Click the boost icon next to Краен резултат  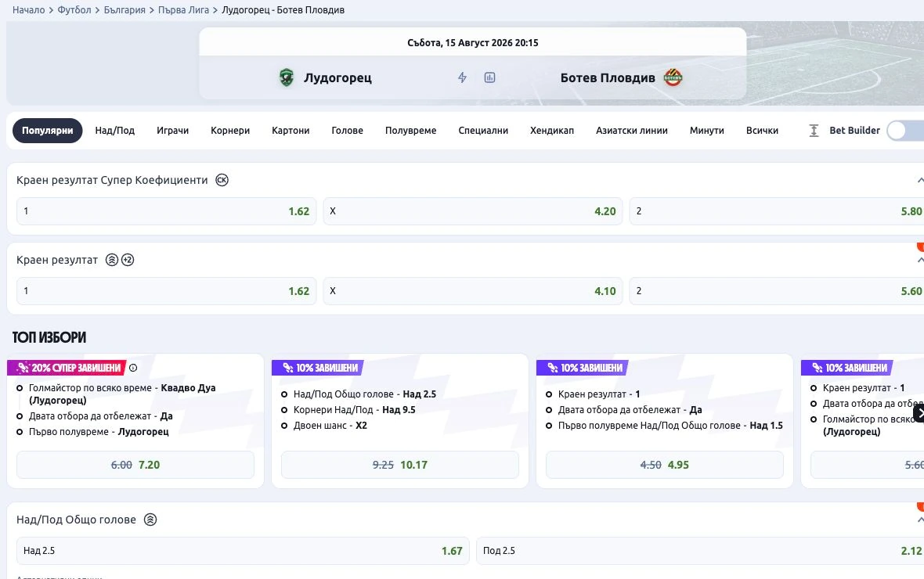click(112, 260)
